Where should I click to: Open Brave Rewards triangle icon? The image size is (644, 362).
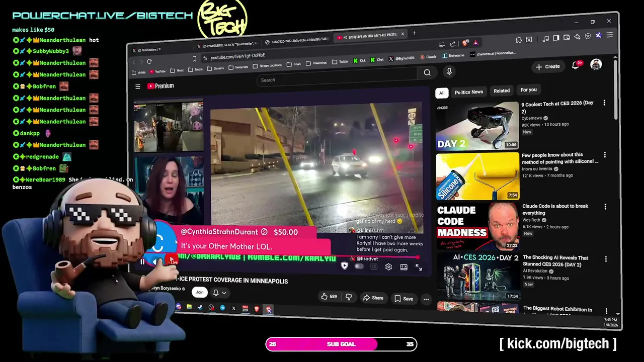pos(475,43)
